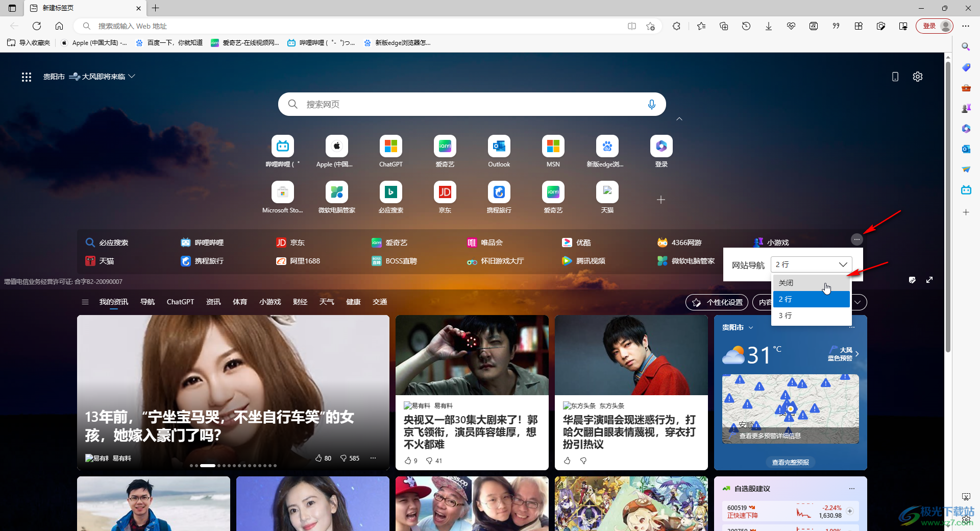Collapse the quick links section
The image size is (980, 531).
point(679,119)
